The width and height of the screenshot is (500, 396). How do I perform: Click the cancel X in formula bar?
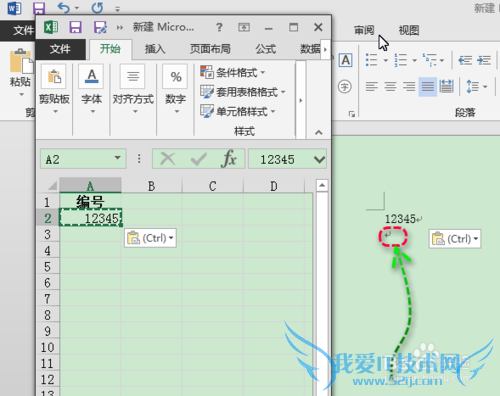(x=168, y=159)
